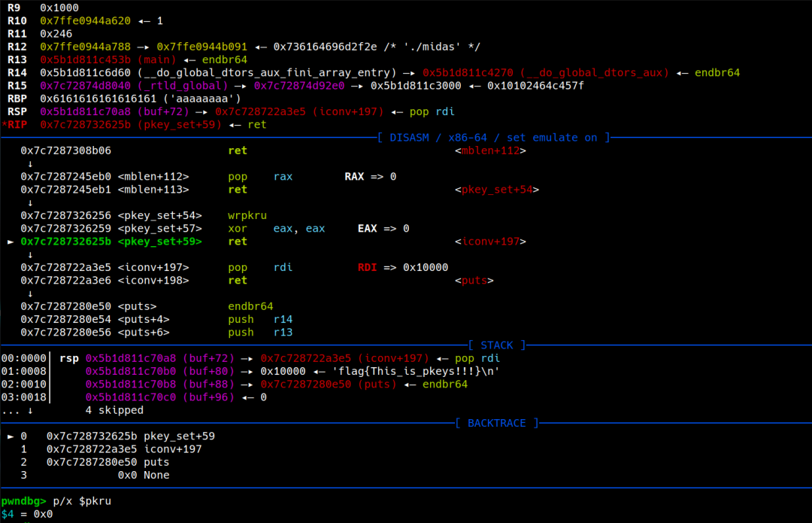Click the wrpkru instruction
Viewport: 812px width, 523px height.
247,215
